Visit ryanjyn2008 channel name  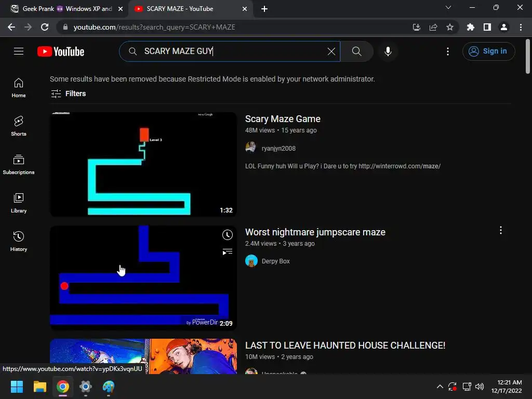pyautogui.click(x=278, y=148)
